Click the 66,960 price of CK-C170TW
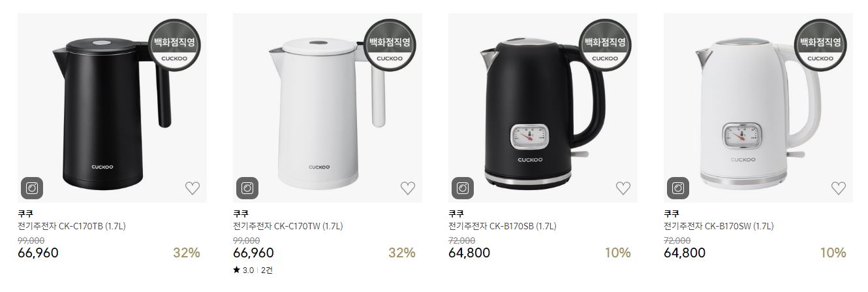The height and width of the screenshot is (292, 868). pyautogui.click(x=253, y=253)
